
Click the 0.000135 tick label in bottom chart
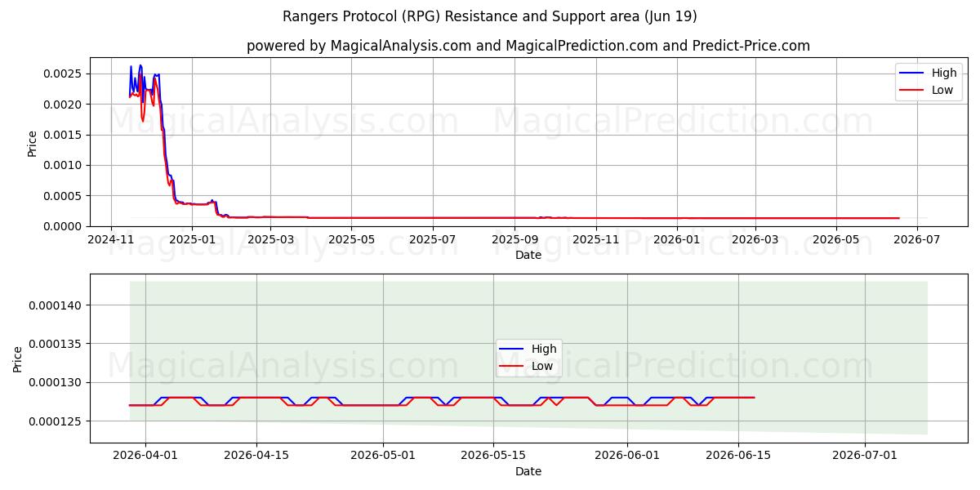(x=57, y=344)
